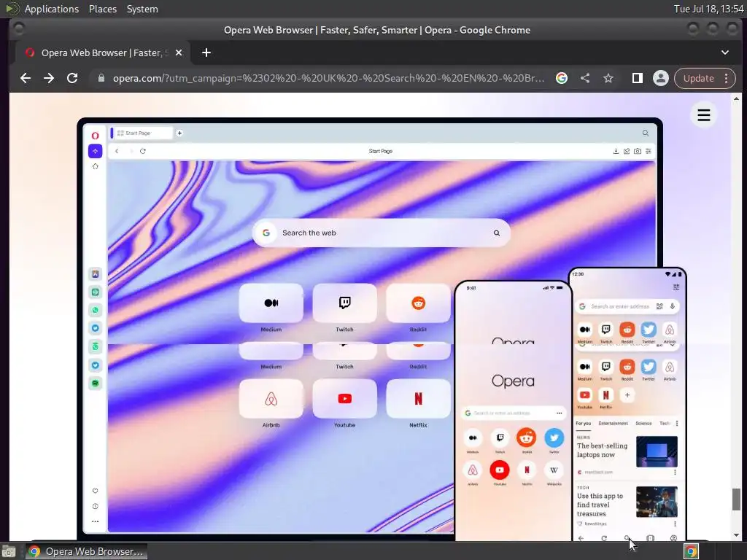Viewport: 747px width, 560px height.
Task: Open the Places menu
Action: pyautogui.click(x=102, y=9)
